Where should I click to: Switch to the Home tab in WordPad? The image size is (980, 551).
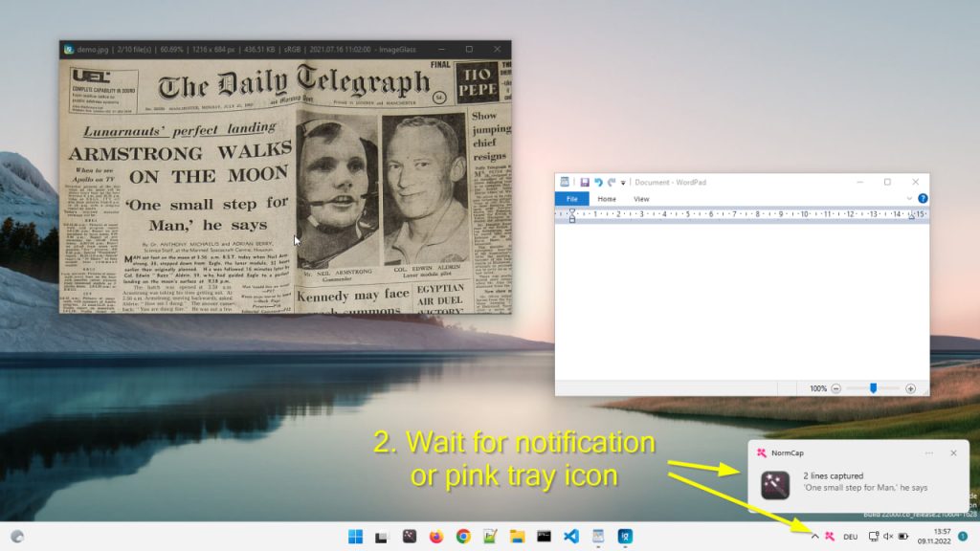click(606, 199)
